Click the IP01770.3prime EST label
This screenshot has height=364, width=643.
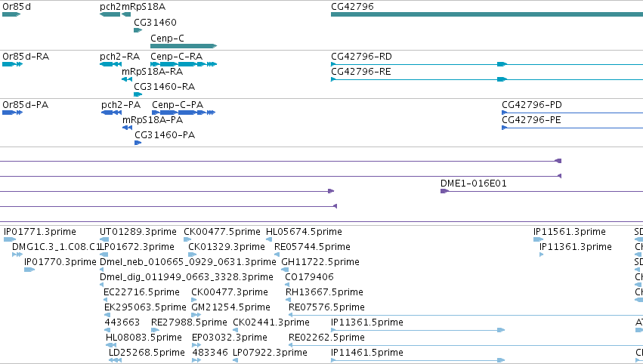click(60, 262)
